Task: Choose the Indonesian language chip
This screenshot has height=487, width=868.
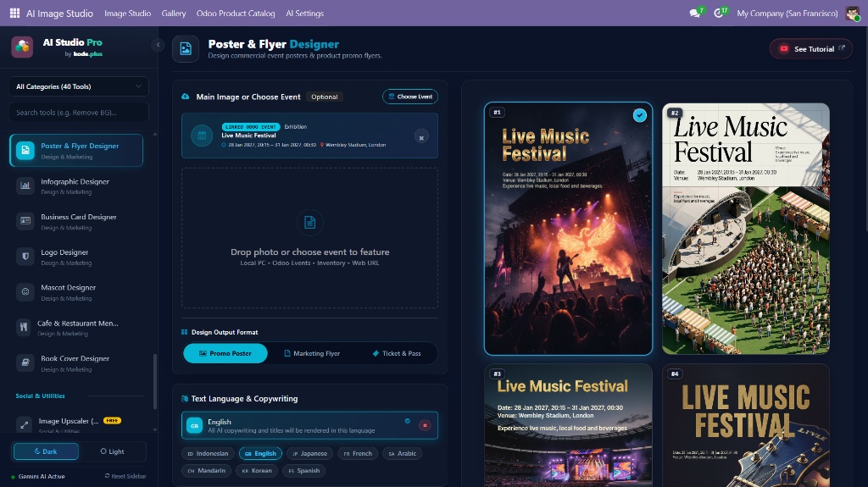Action: click(208, 453)
